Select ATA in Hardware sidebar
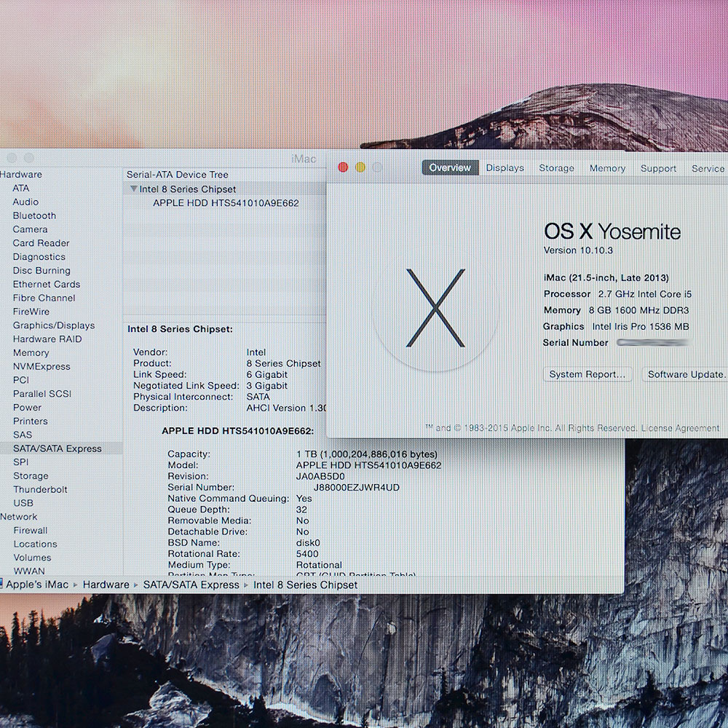 [21, 188]
